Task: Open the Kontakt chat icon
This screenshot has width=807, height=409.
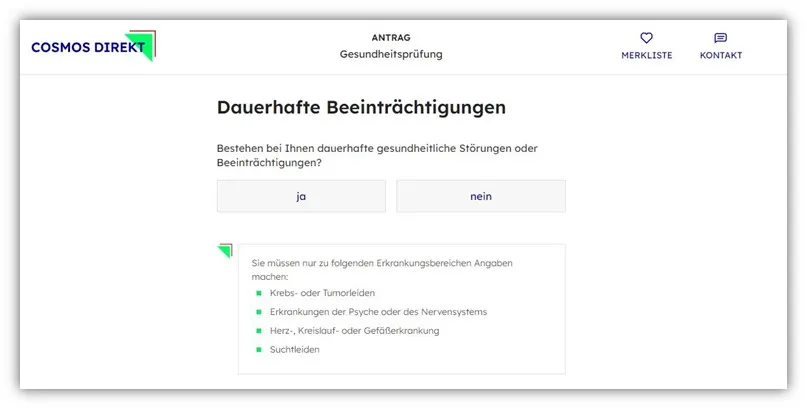Action: (x=721, y=38)
